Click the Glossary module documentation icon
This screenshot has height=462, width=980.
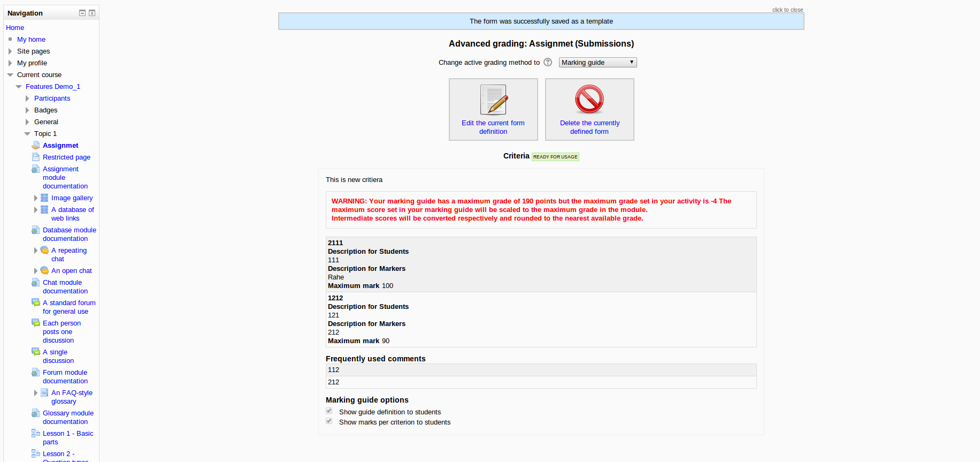(36, 413)
